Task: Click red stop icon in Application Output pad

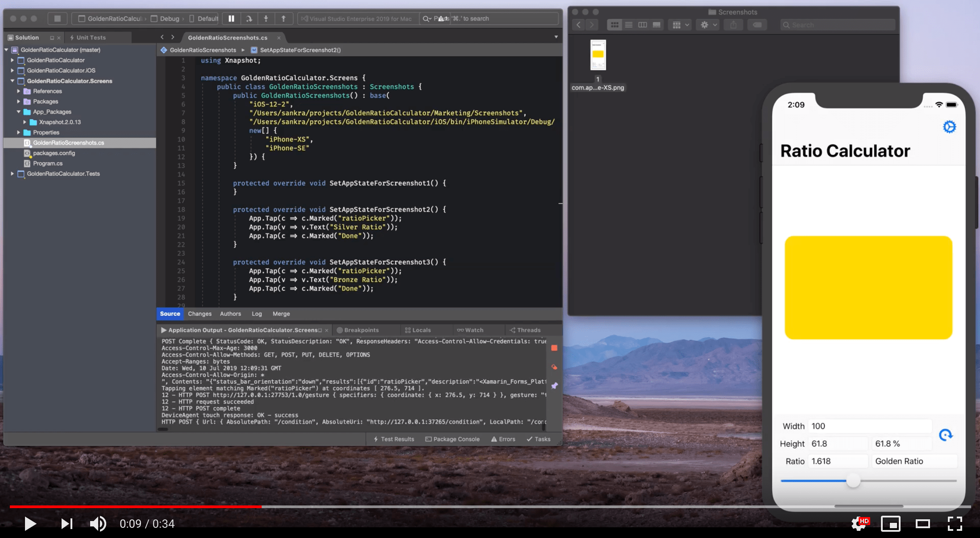Action: click(x=554, y=348)
